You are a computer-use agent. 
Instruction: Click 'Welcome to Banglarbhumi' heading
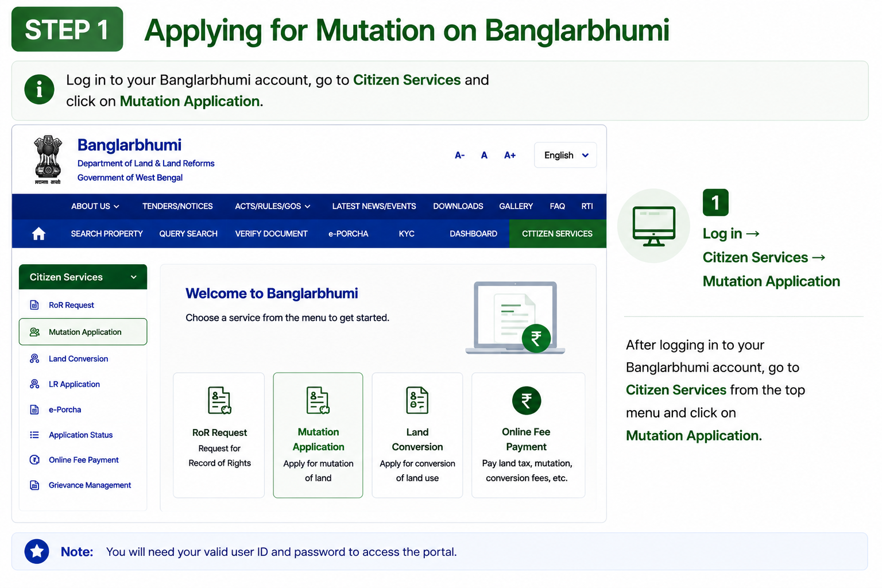[x=272, y=293]
